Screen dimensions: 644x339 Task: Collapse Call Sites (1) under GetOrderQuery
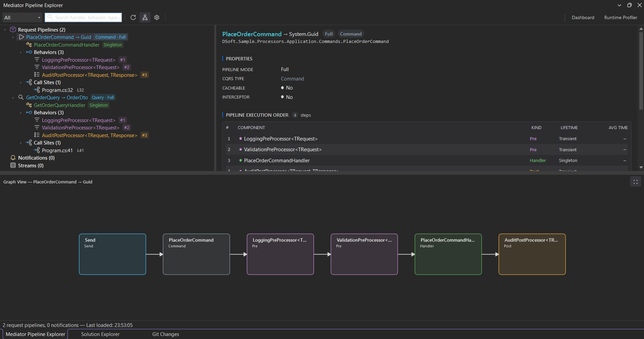click(x=20, y=143)
